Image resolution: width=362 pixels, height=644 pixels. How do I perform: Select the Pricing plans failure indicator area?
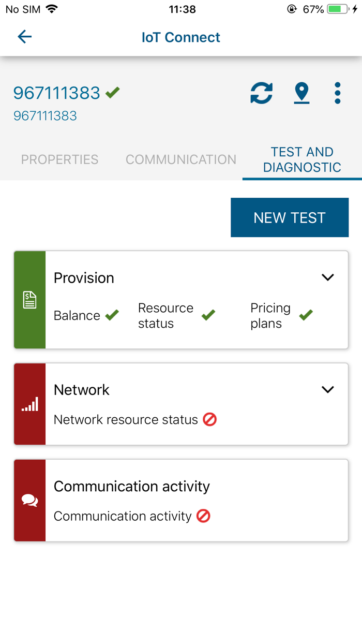[306, 315]
